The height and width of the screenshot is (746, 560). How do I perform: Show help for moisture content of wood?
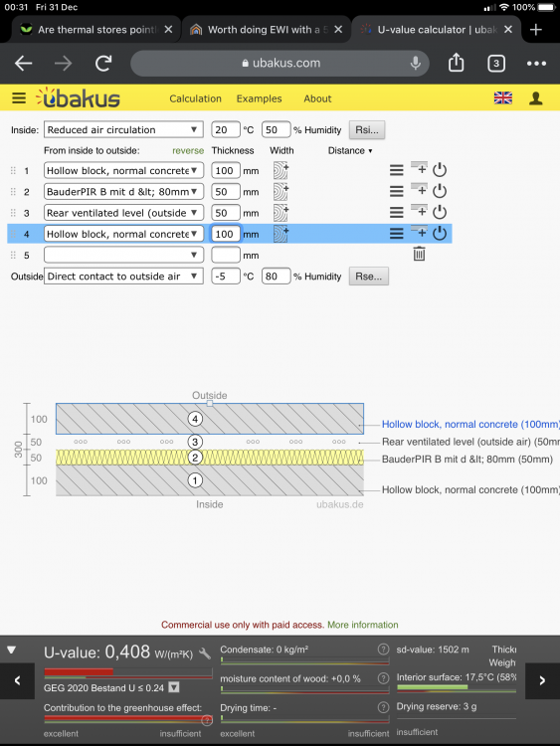[x=383, y=678]
